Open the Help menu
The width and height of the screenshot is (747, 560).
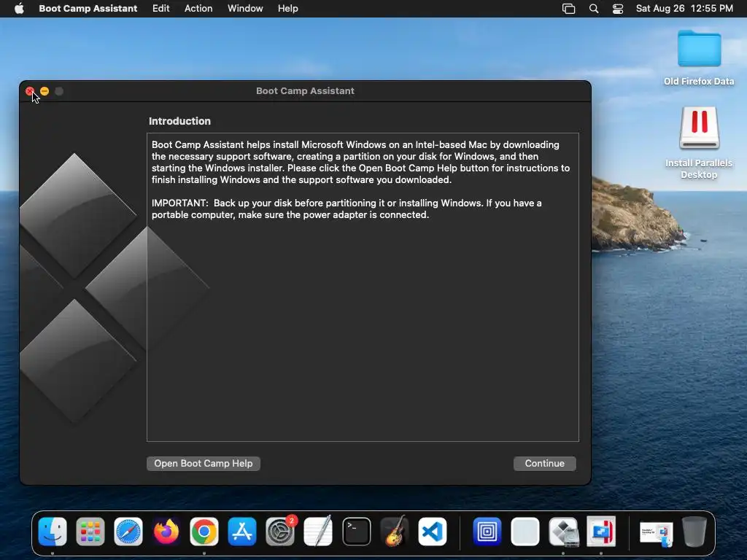click(x=288, y=9)
